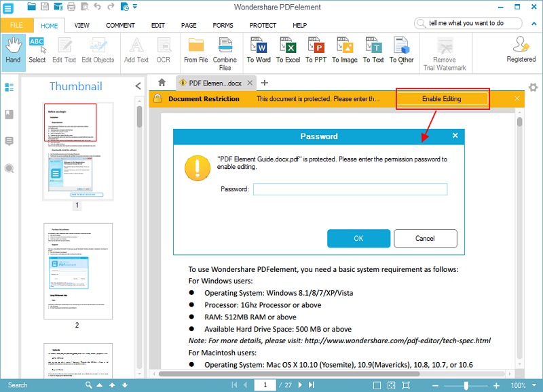Click the open folder icon in title bar
The width and height of the screenshot is (543, 392).
[x=31, y=6]
